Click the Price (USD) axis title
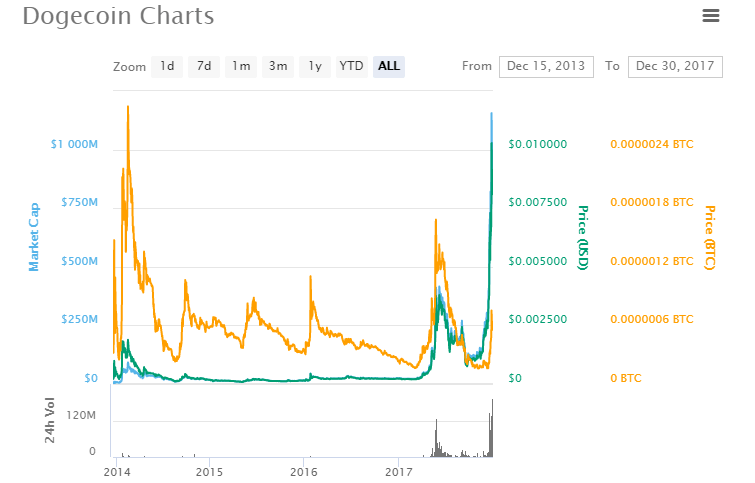 [x=583, y=237]
